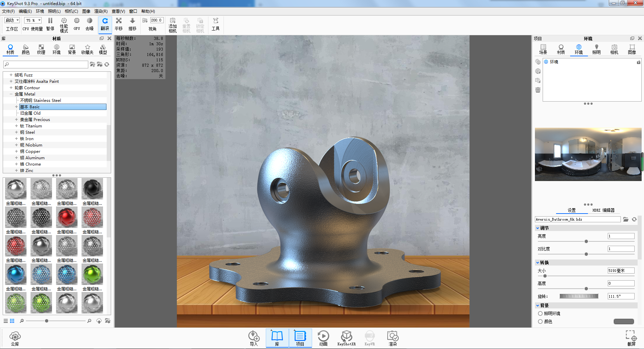Image resolution: width=644 pixels, height=349 pixels.
Task: Select the 推移 dolly camera tool
Action: click(x=133, y=24)
